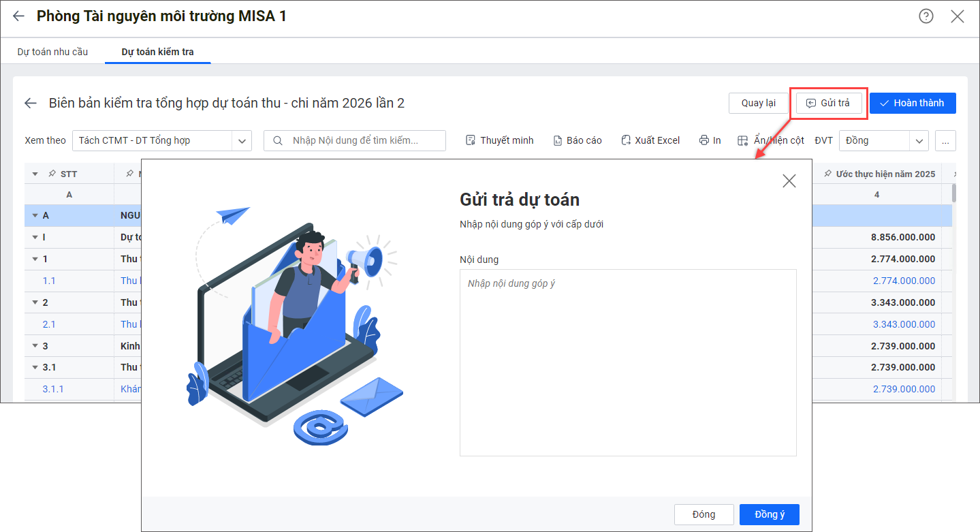Click the Đồng ý button

(x=769, y=514)
